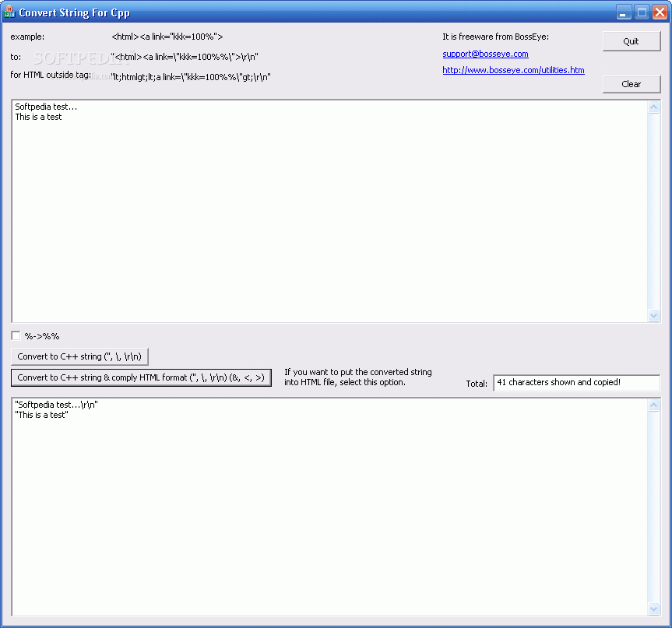Click the output line "This is a test"

pos(41,415)
